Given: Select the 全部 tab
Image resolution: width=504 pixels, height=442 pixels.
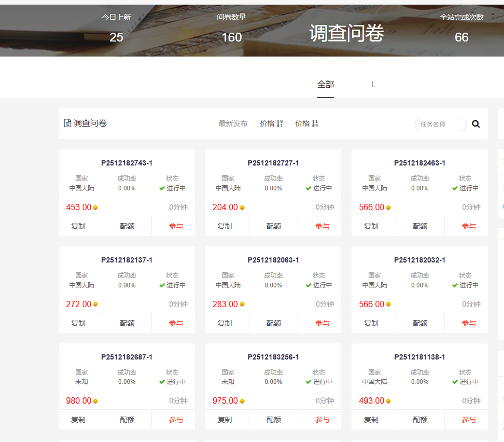Looking at the screenshot, I should [x=325, y=84].
